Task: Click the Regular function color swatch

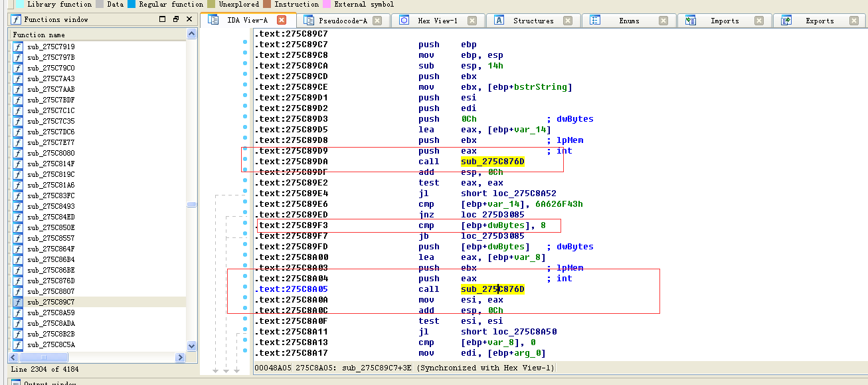Action: 131,4
